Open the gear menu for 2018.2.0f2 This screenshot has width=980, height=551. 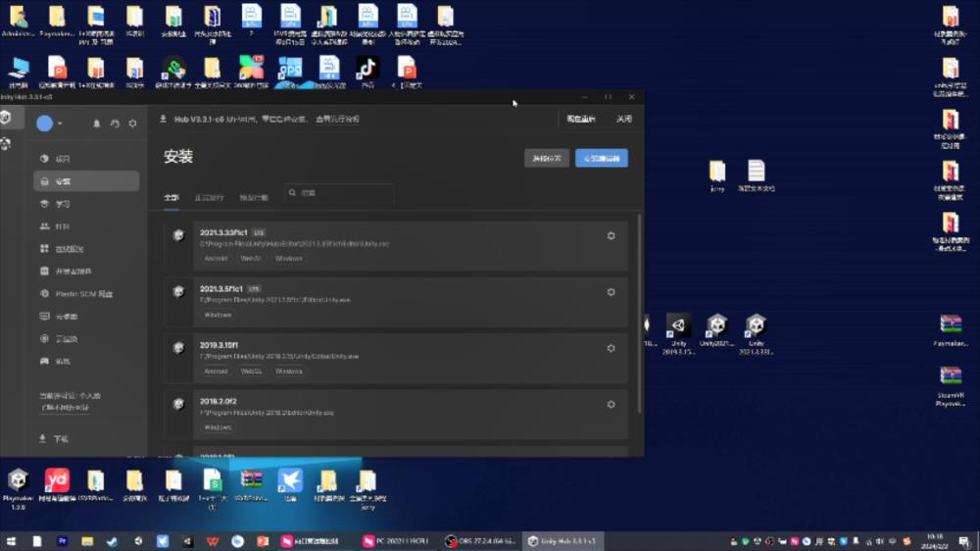click(612, 405)
